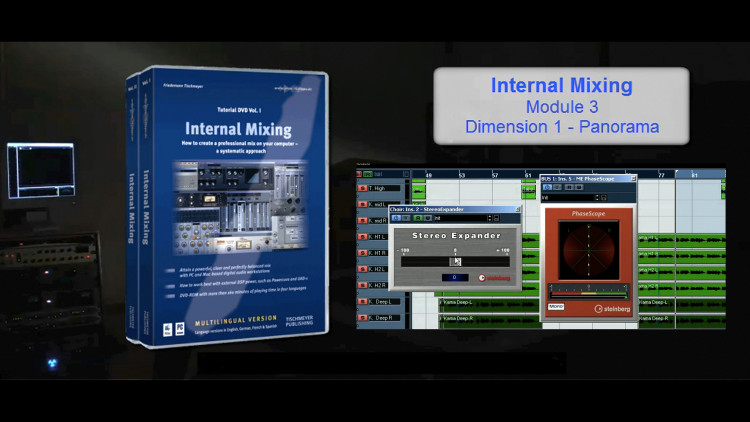750x422 pixels.
Task: Solo the K. mid R track
Action: (363, 221)
